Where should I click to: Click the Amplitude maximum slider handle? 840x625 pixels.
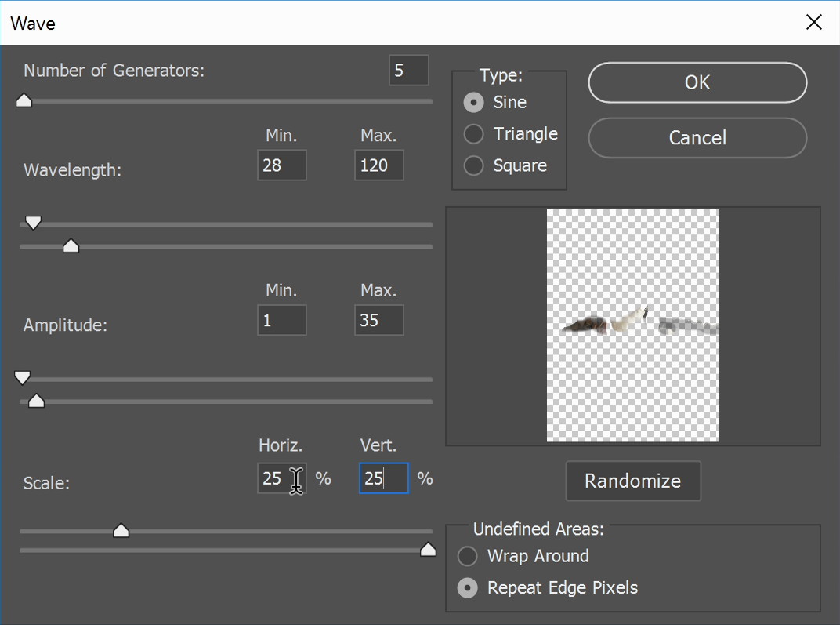point(36,401)
